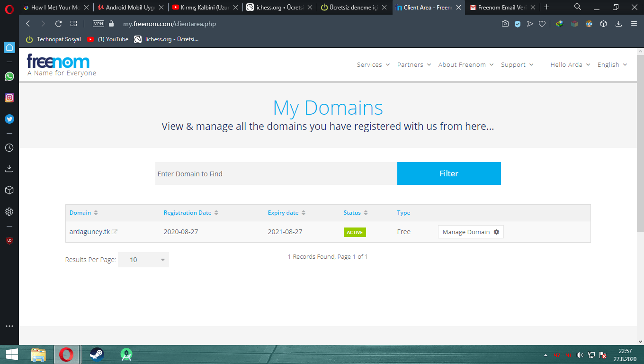Open the Windows Start menu

tap(11, 355)
